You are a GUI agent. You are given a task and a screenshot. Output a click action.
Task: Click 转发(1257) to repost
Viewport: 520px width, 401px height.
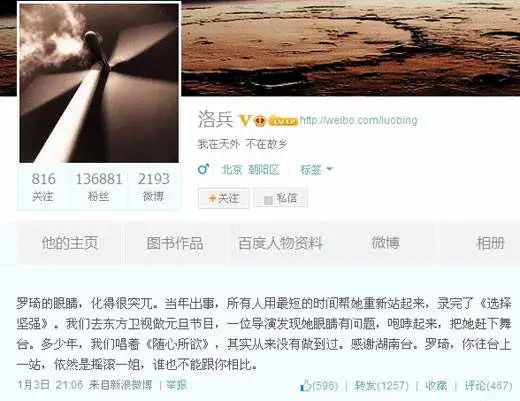(382, 386)
